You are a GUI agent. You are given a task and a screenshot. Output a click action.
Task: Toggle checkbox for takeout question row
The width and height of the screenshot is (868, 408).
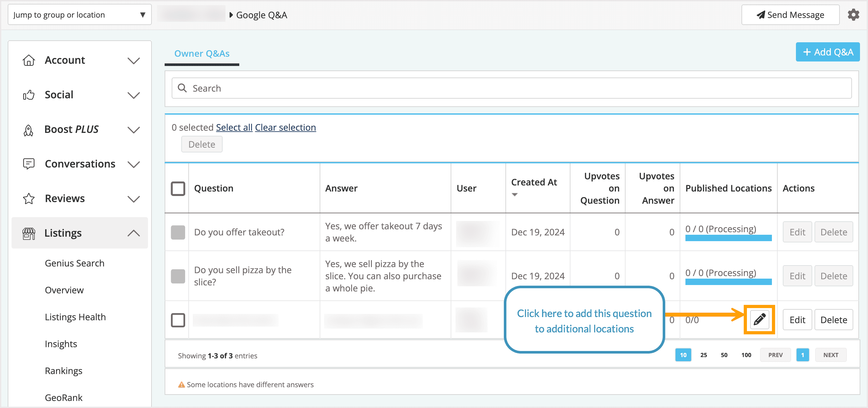[178, 232]
